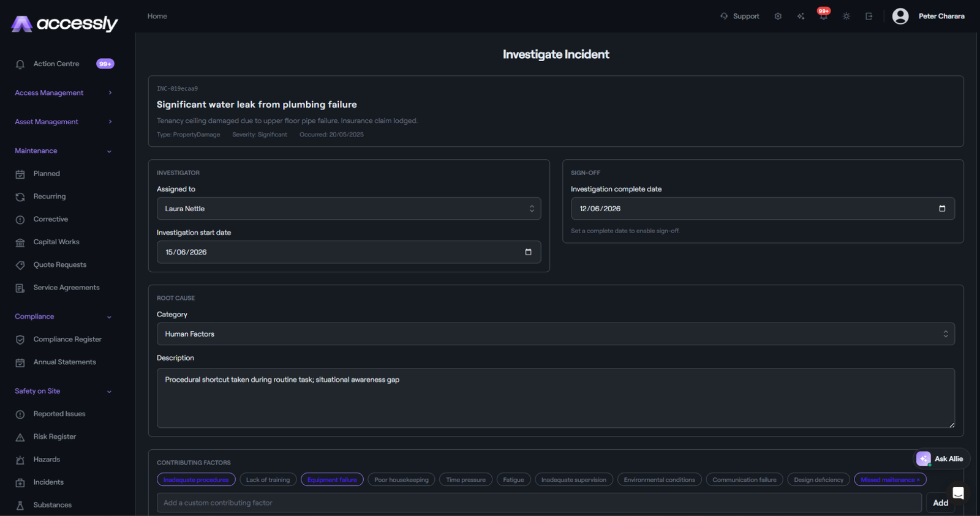This screenshot has width=980, height=516.
Task: Click the Corrective alert icon
Action: click(x=20, y=220)
